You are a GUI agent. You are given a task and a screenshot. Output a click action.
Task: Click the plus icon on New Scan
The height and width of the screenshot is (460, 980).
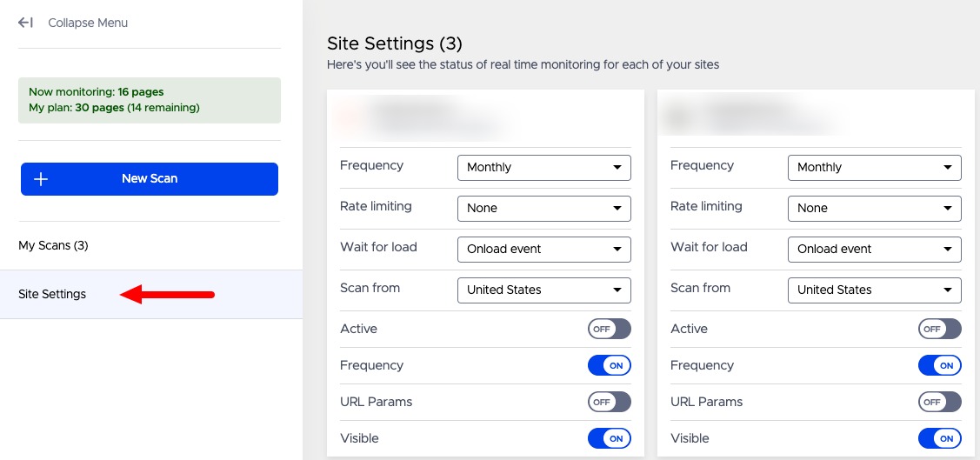pos(41,179)
